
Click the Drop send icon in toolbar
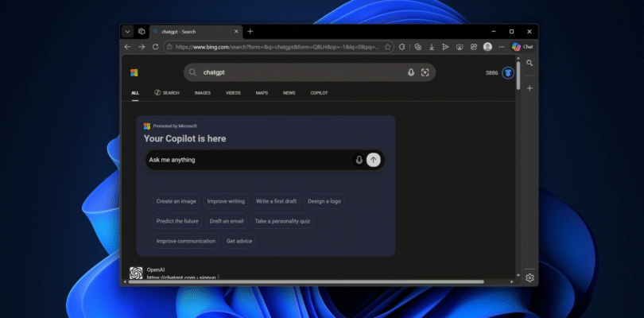click(x=445, y=47)
